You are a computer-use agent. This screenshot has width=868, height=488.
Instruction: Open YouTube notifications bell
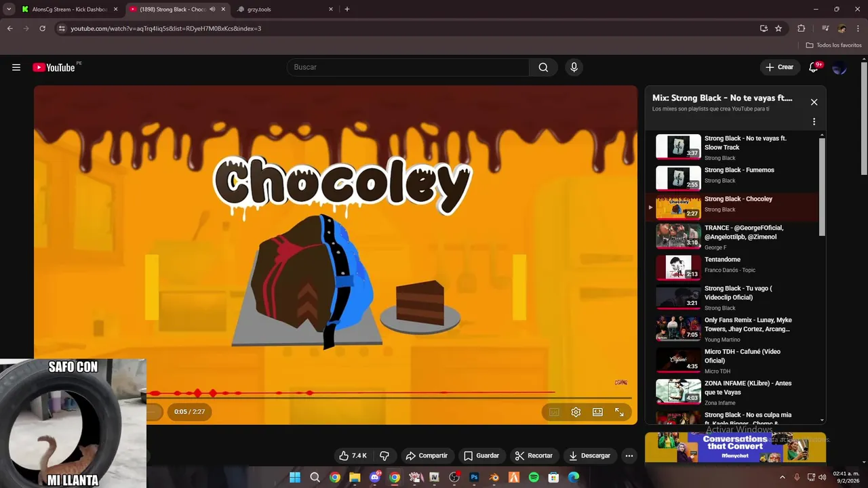tap(813, 67)
